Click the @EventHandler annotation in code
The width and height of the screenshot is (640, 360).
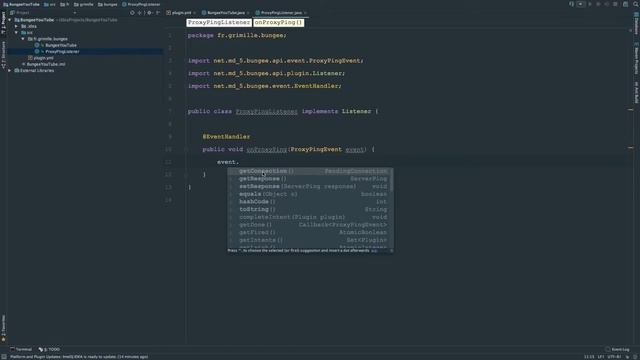point(226,137)
